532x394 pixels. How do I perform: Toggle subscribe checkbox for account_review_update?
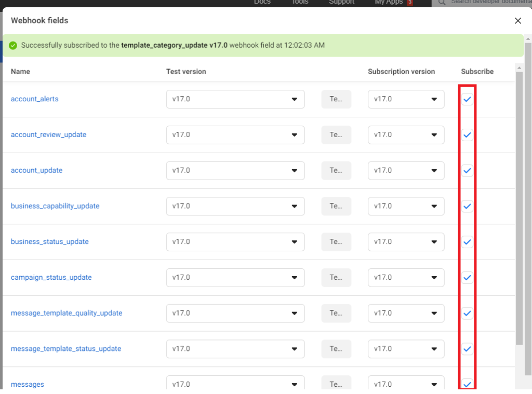click(x=467, y=135)
